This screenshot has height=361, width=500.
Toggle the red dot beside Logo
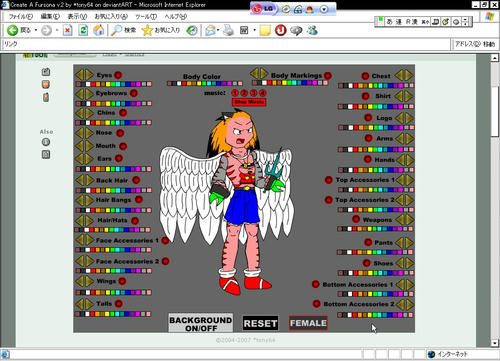[368, 118]
